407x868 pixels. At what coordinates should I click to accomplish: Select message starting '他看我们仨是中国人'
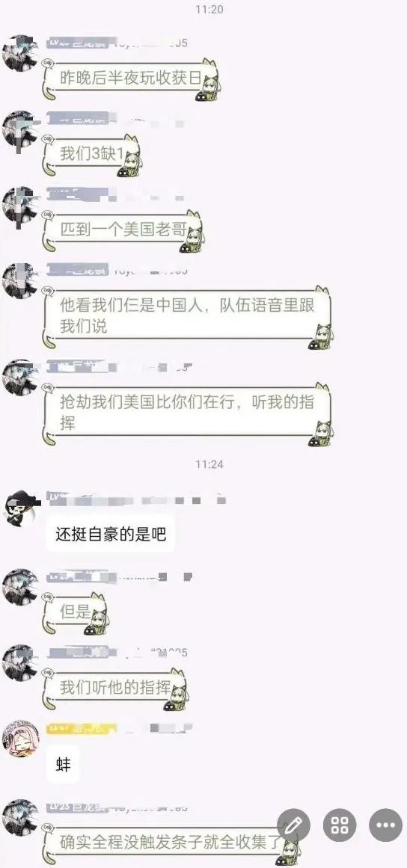click(x=188, y=317)
